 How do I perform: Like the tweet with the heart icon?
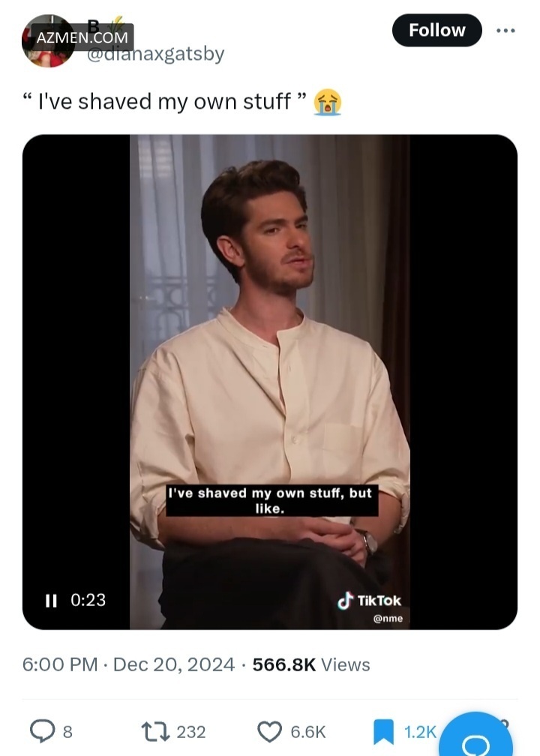tap(269, 731)
